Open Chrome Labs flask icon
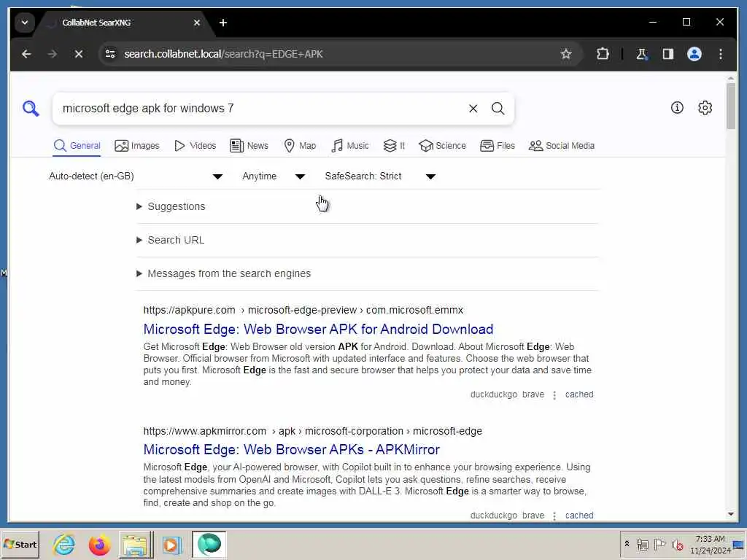747x560 pixels. tap(642, 54)
